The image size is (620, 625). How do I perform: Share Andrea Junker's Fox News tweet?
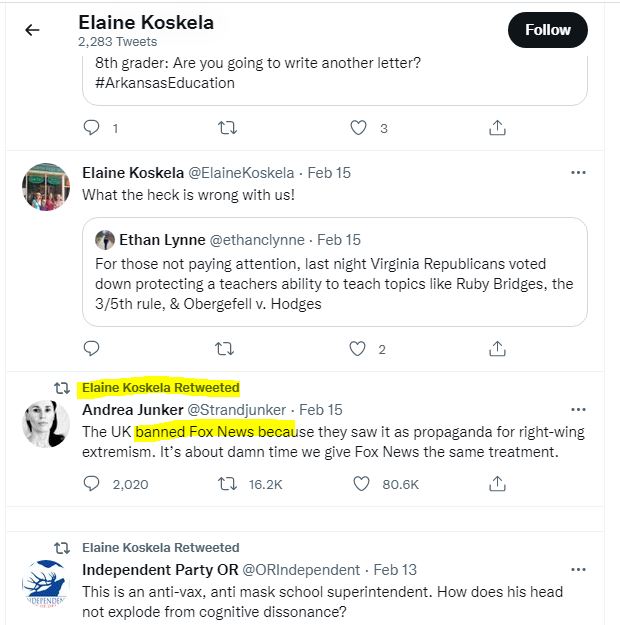click(497, 483)
